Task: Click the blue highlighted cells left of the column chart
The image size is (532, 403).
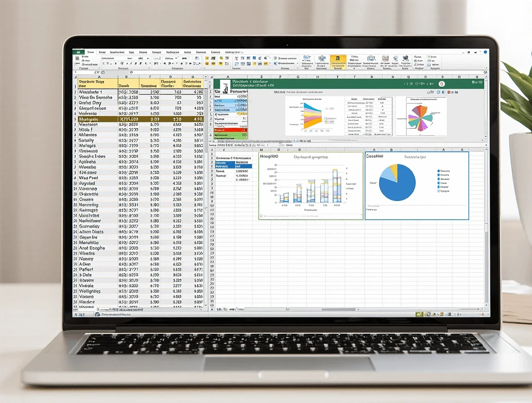Action: pos(234,165)
